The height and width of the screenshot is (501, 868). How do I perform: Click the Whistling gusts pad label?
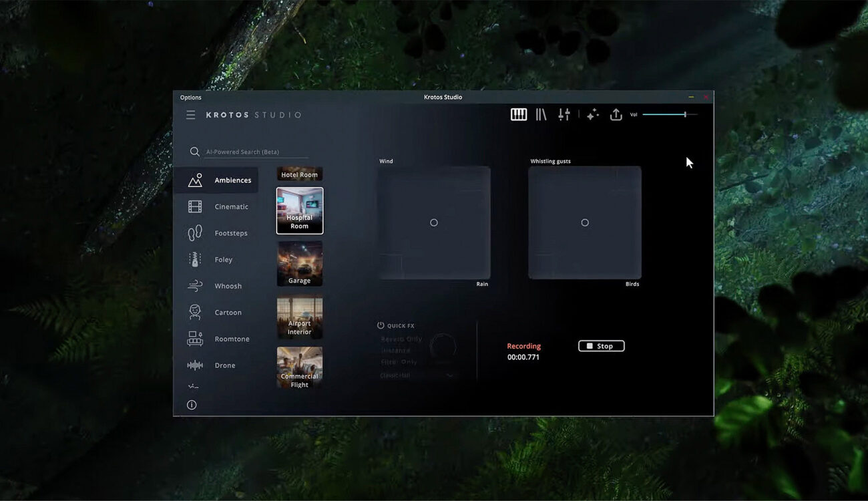pyautogui.click(x=550, y=161)
